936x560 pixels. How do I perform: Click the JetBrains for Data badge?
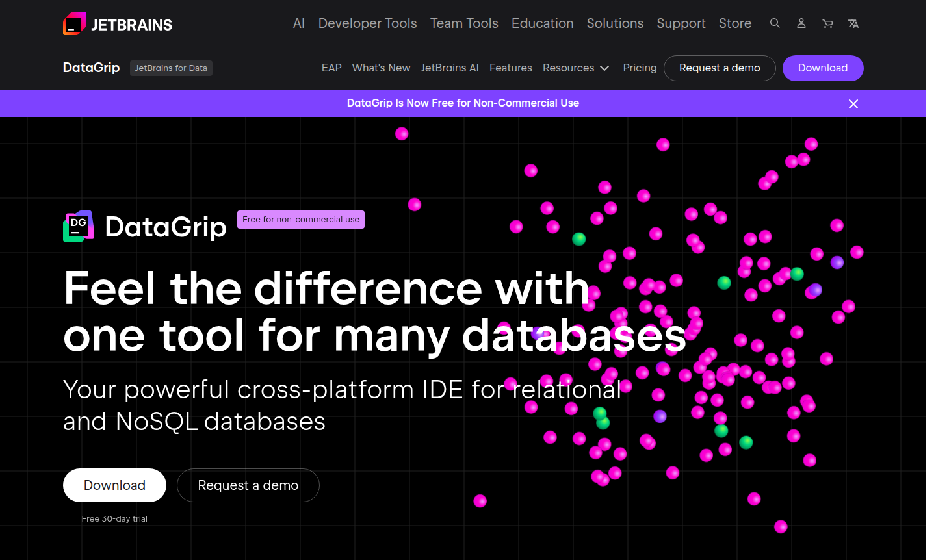click(x=171, y=68)
